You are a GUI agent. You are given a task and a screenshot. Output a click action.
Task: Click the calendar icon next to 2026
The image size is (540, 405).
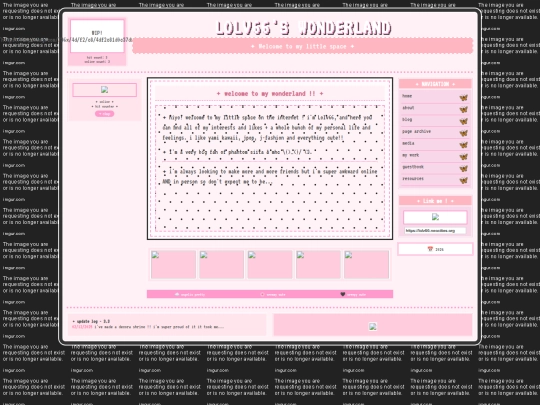(x=430, y=249)
